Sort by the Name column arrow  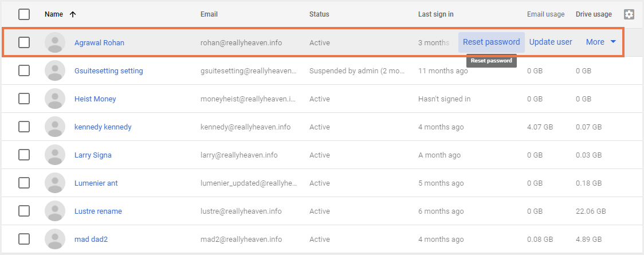[x=72, y=14]
